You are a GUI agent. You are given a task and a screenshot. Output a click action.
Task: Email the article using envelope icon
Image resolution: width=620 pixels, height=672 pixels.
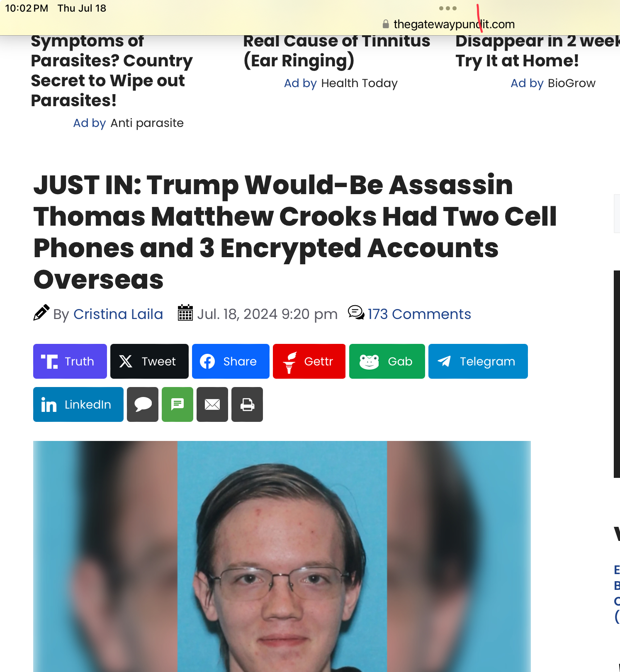tap(212, 404)
